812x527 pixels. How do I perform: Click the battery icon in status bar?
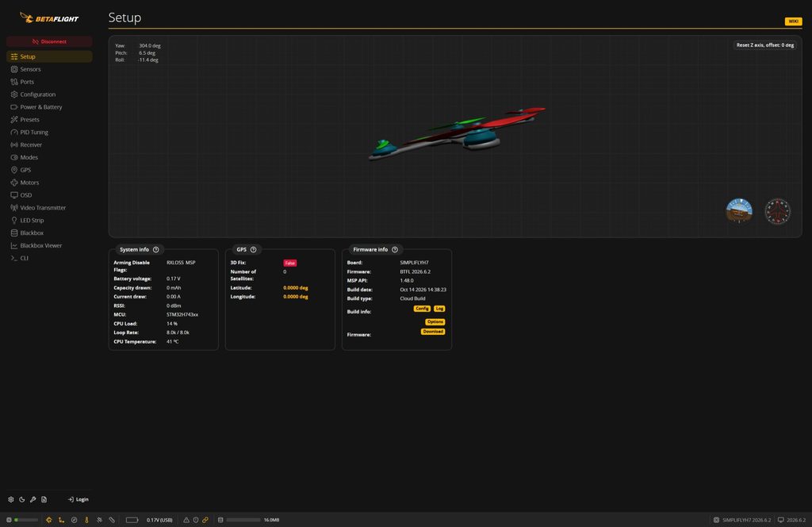pyautogui.click(x=132, y=520)
